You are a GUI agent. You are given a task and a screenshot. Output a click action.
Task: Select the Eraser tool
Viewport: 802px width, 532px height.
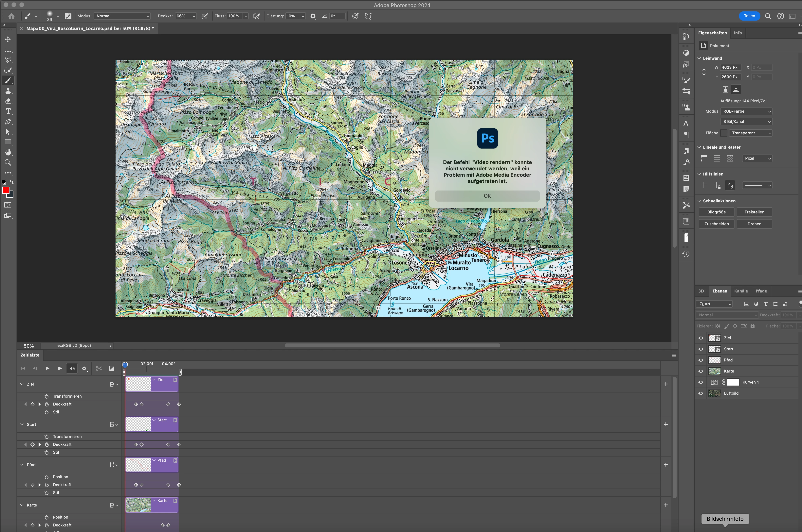(8, 101)
